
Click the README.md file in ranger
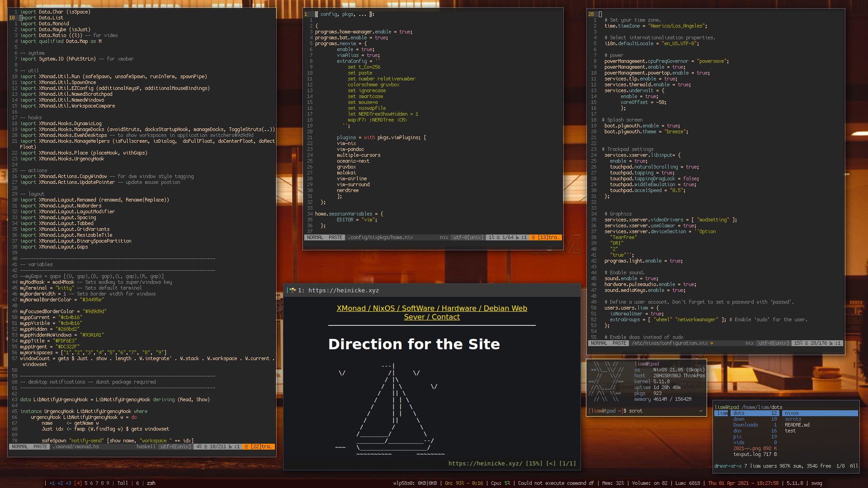(797, 425)
